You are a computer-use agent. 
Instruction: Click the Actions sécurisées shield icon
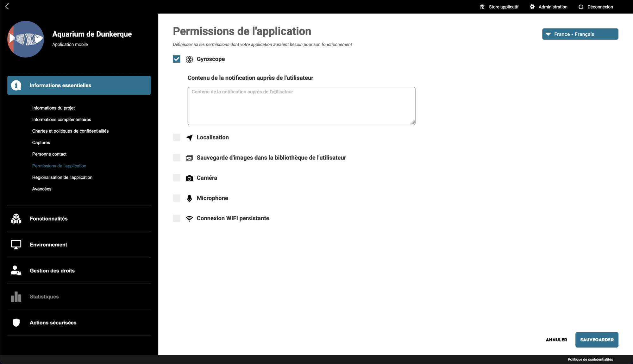coord(16,323)
